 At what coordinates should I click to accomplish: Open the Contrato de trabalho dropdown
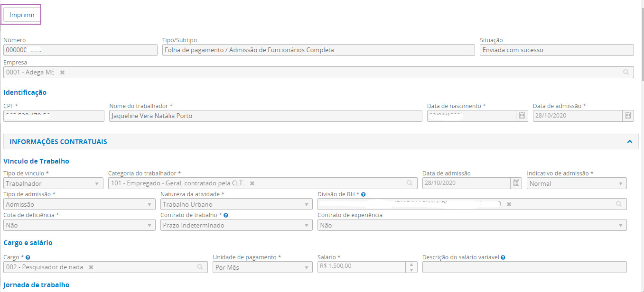(236, 225)
